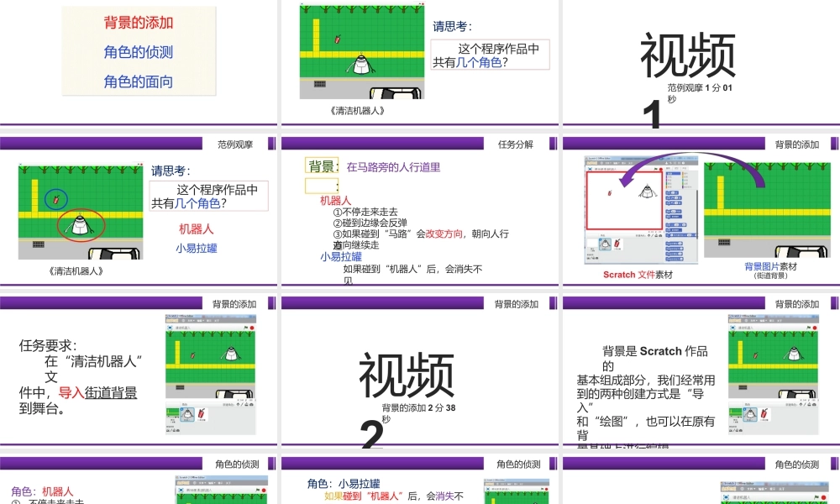Select the scissors delete tool in Scratch's toolbar
The width and height of the screenshot is (840, 504).
(x=670, y=163)
